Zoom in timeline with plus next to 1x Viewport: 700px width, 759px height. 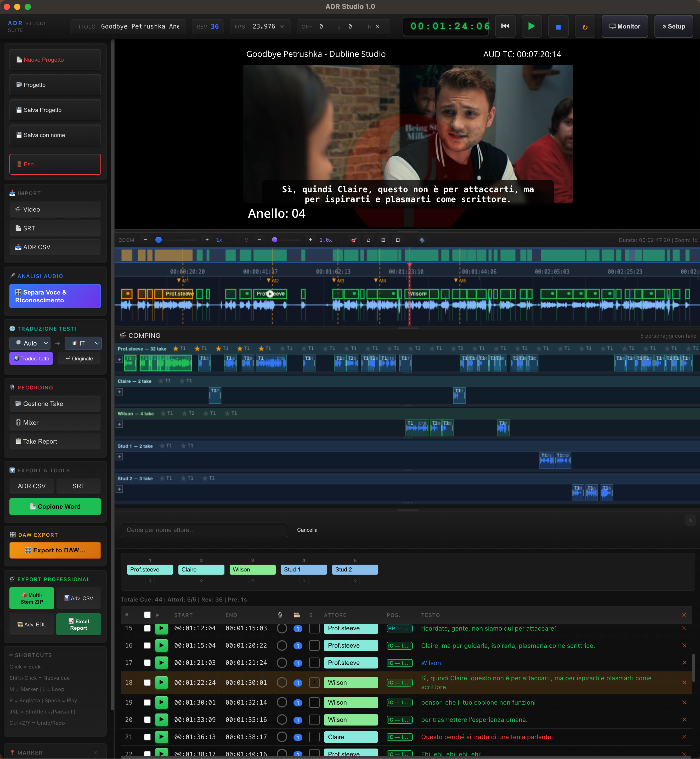pos(207,240)
